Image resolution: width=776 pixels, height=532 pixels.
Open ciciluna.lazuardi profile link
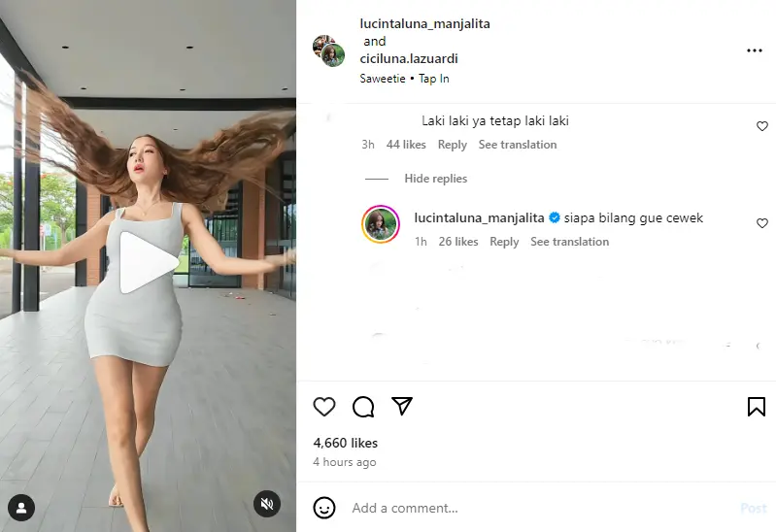tap(409, 59)
